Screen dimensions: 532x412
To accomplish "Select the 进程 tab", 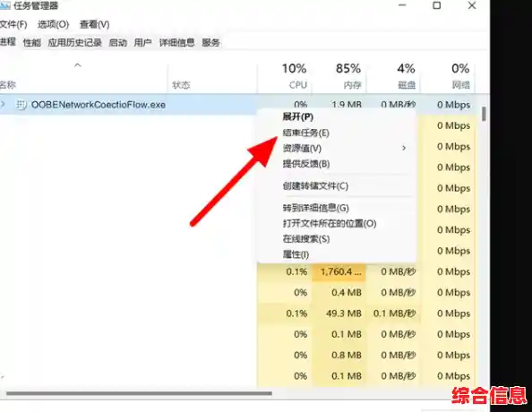I will click(x=8, y=42).
